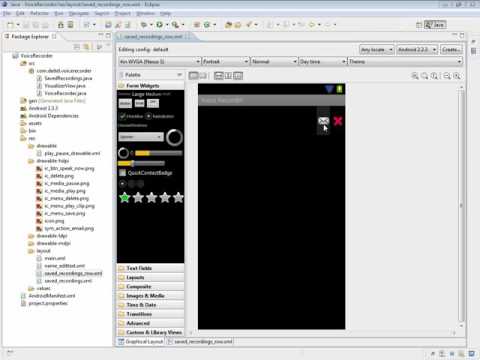Click the Create... button
The width and height of the screenshot is (480, 360).
click(x=451, y=50)
